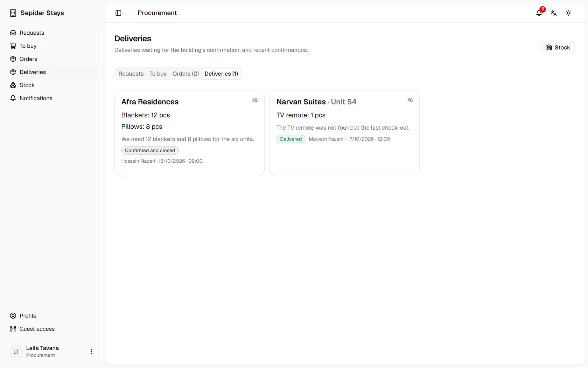Open To buy in the sidebar
Screen dimensions: 588x368
(52, 46)
